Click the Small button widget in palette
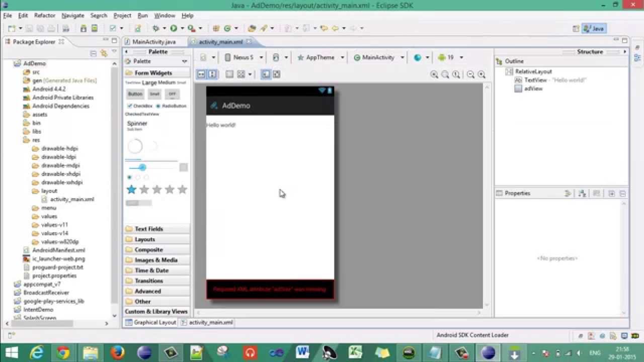Screen dimensions: 644x362 [154, 94]
